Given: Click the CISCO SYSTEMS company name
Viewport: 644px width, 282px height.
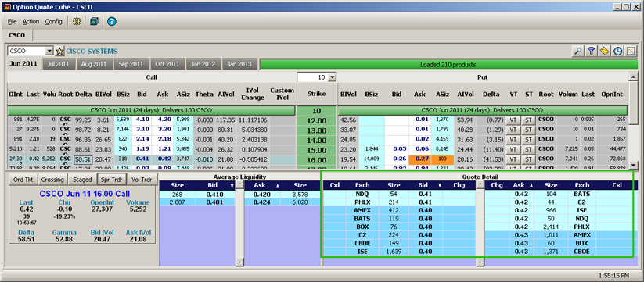Looking at the screenshot, I should (x=92, y=52).
